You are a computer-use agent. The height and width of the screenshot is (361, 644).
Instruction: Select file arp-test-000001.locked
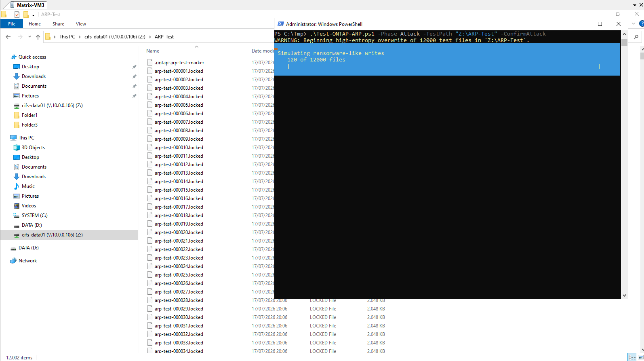tap(179, 71)
